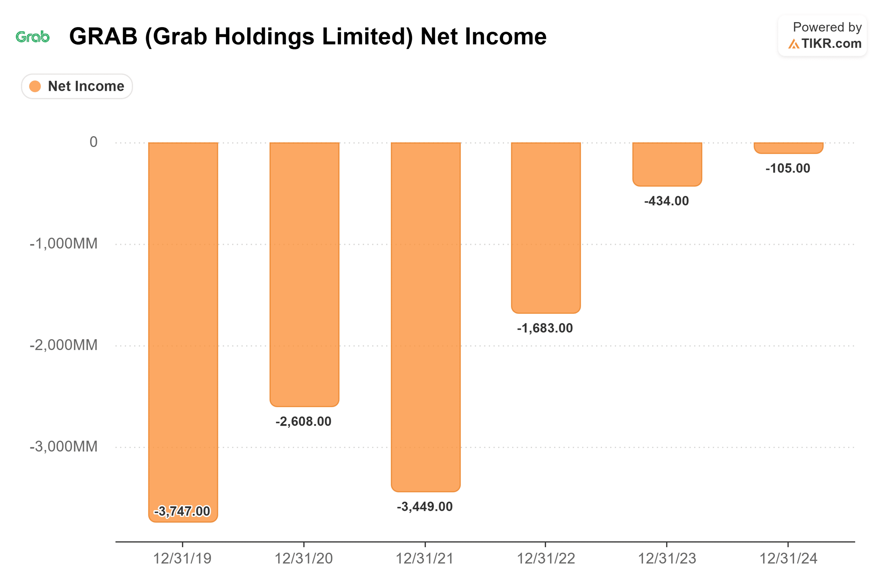
Task: Click the chart title text
Action: click(x=308, y=36)
